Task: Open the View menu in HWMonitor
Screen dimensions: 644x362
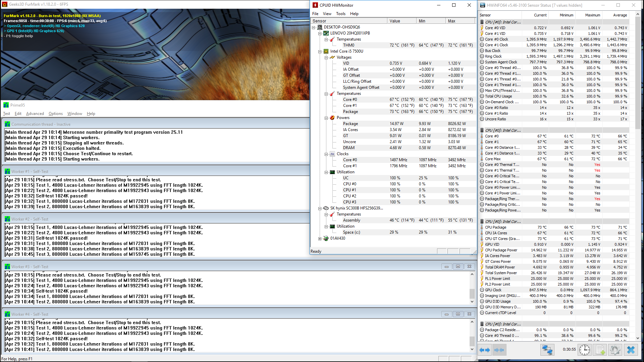Action: 327,14
